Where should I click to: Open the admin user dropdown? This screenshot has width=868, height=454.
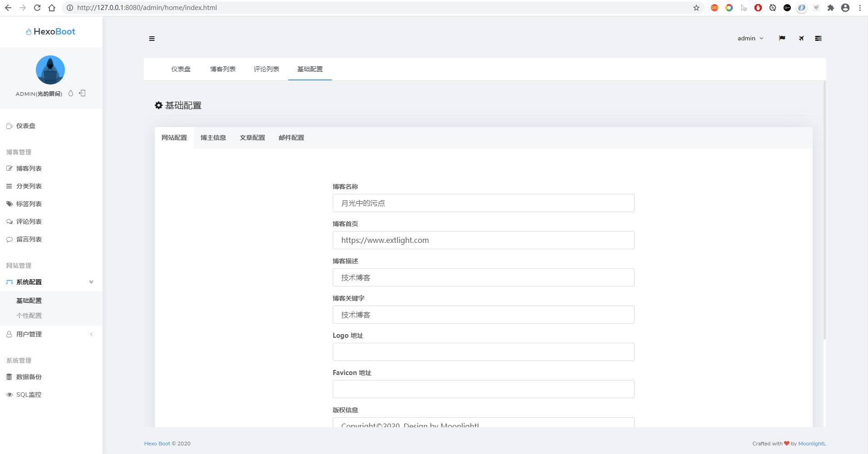[x=750, y=38]
